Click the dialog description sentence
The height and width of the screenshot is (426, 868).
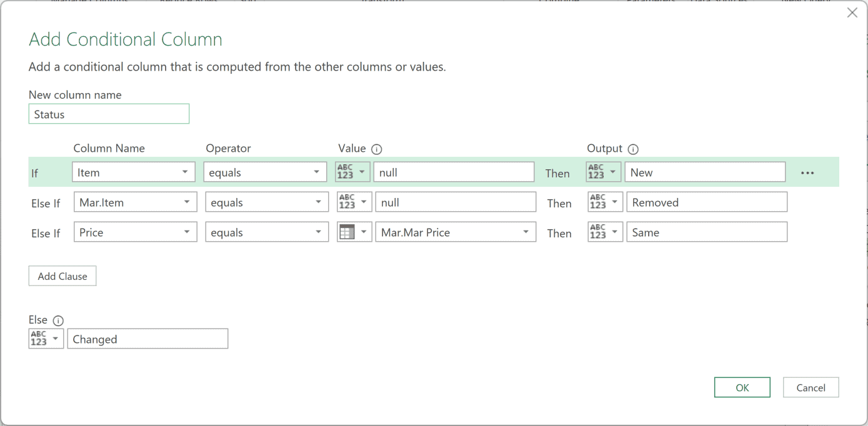(237, 67)
